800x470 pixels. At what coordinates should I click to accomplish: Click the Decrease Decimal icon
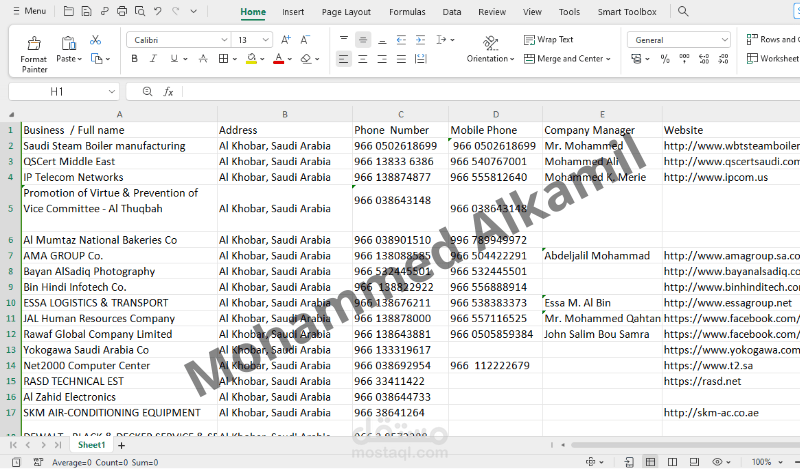(x=723, y=59)
